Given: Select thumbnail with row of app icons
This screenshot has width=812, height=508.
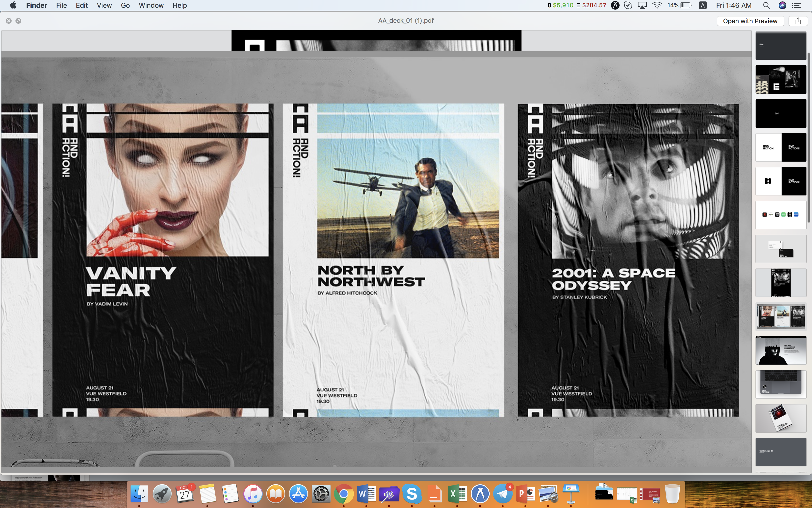Looking at the screenshot, I should [781, 215].
